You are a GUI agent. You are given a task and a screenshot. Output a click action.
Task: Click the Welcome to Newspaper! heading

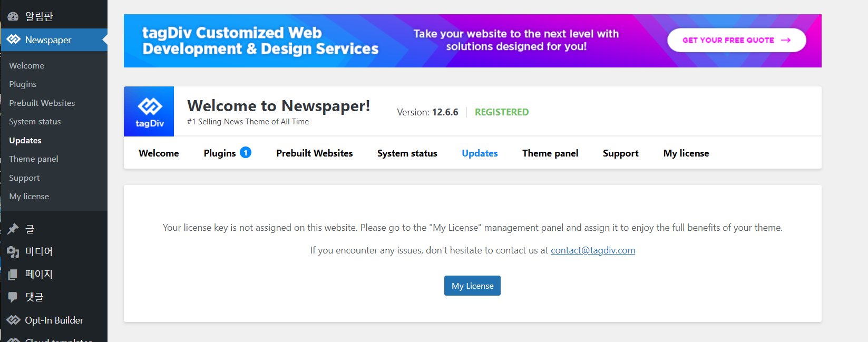[279, 105]
